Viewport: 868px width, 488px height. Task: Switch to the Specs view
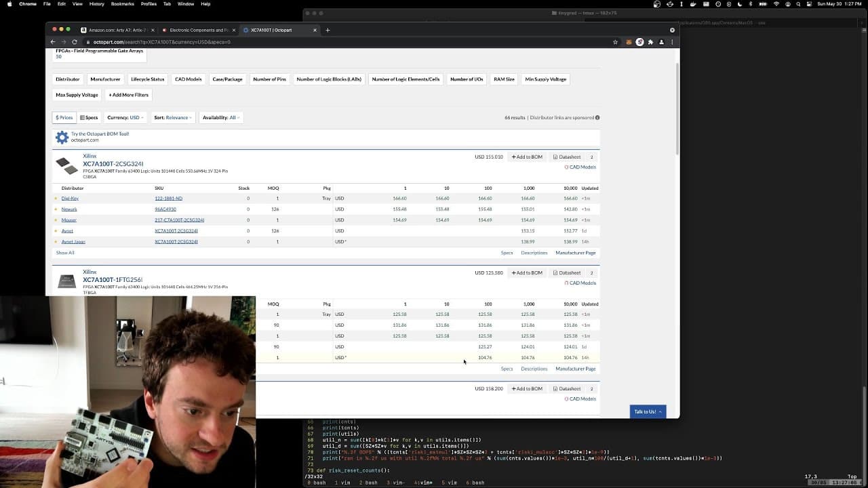tap(89, 117)
